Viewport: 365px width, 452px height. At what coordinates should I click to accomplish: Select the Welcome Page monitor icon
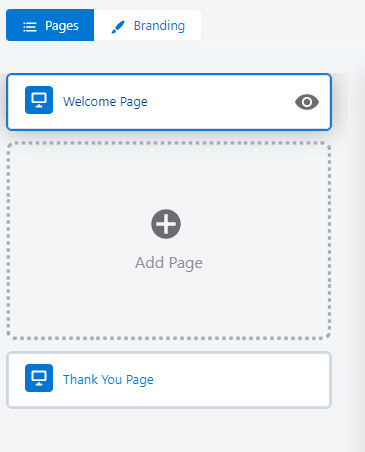[39, 100]
